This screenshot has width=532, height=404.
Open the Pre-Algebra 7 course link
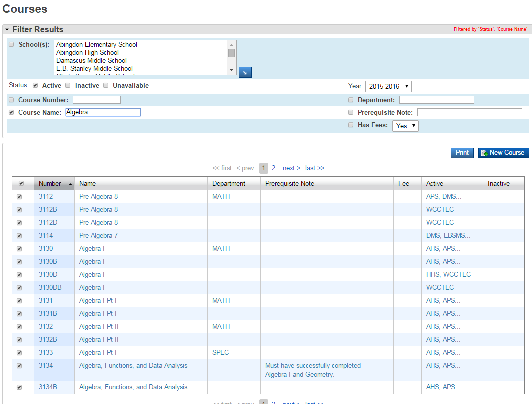pyautogui.click(x=98, y=236)
